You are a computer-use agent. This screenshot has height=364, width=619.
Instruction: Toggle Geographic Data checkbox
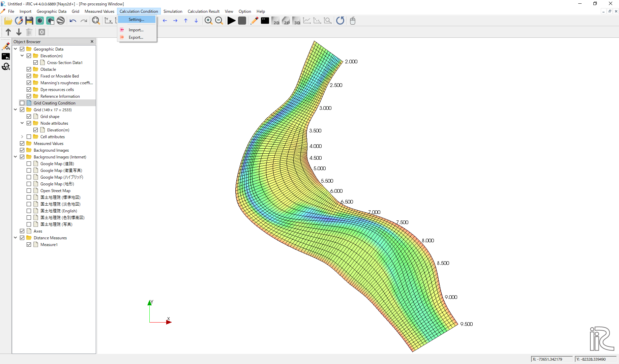[22, 49]
